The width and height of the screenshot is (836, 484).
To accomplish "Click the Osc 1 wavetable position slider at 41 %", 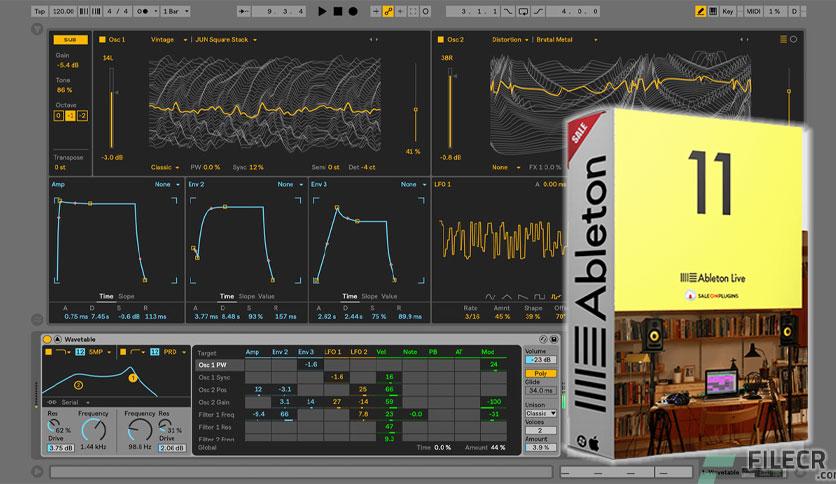I will 415,104.
